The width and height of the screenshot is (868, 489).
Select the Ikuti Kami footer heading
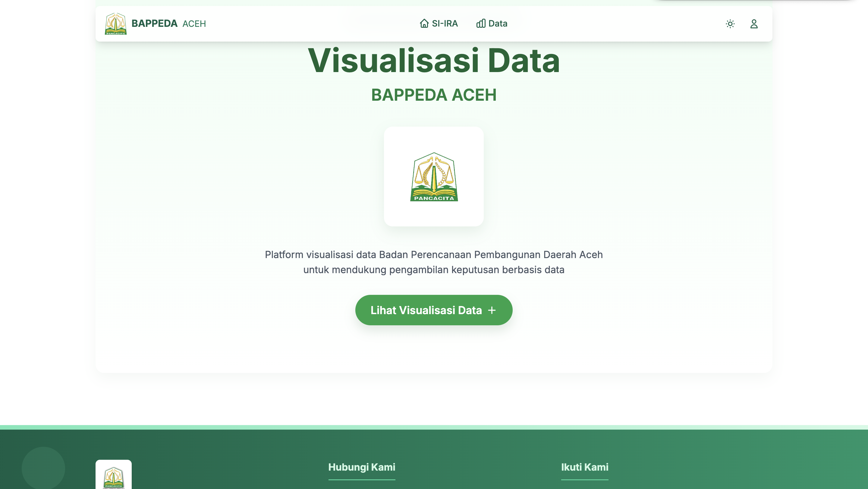585,467
